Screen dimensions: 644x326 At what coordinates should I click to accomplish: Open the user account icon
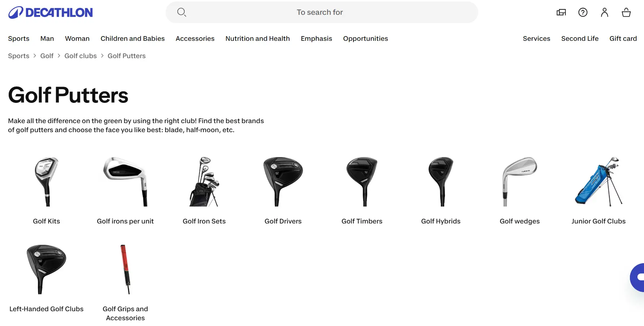pos(605,13)
